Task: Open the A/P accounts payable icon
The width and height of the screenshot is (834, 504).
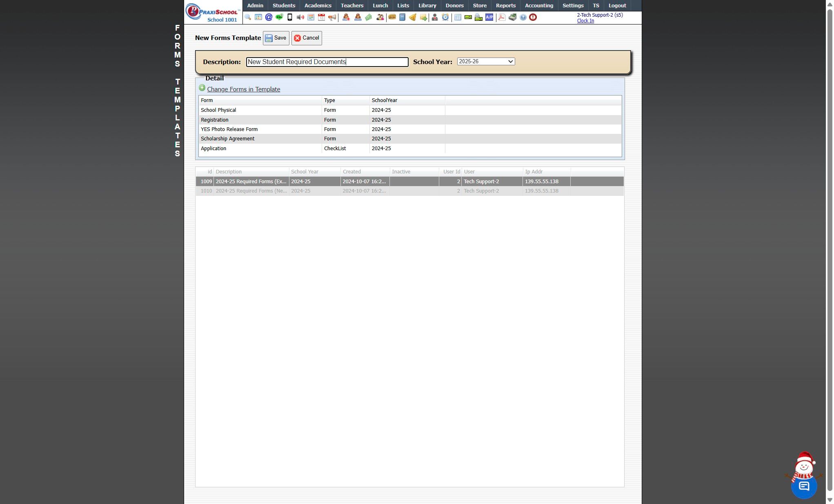Action: click(489, 17)
